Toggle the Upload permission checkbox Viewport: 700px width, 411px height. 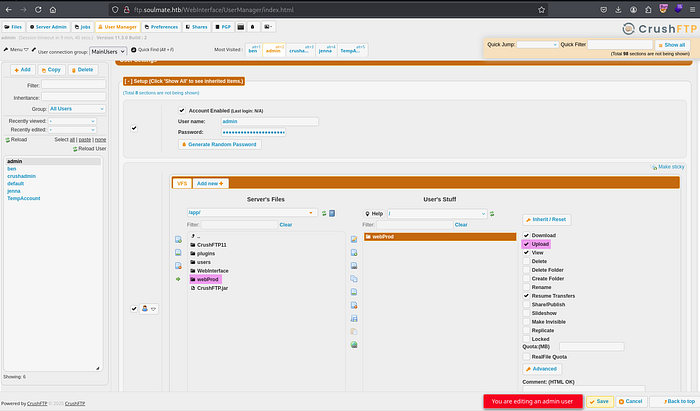pos(526,244)
